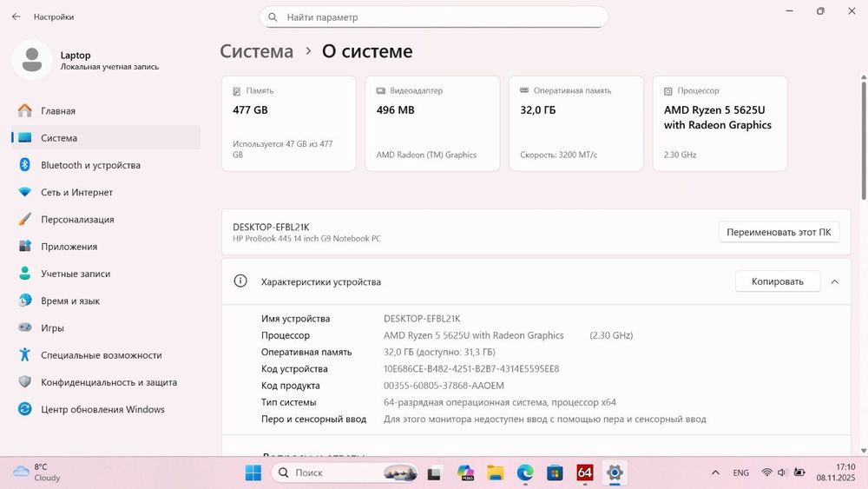
Task: Launch Microsoft Edge from taskbar
Action: pyautogui.click(x=525, y=472)
